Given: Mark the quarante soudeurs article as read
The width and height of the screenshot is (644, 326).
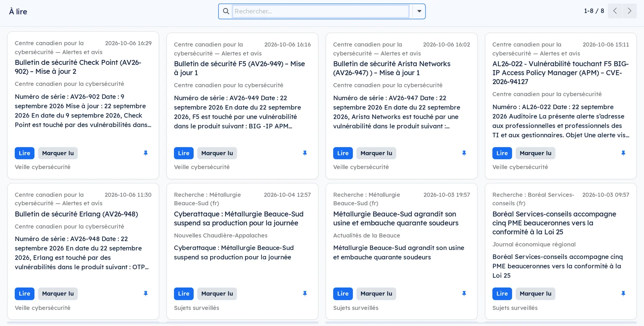Looking at the screenshot, I should (x=376, y=294).
